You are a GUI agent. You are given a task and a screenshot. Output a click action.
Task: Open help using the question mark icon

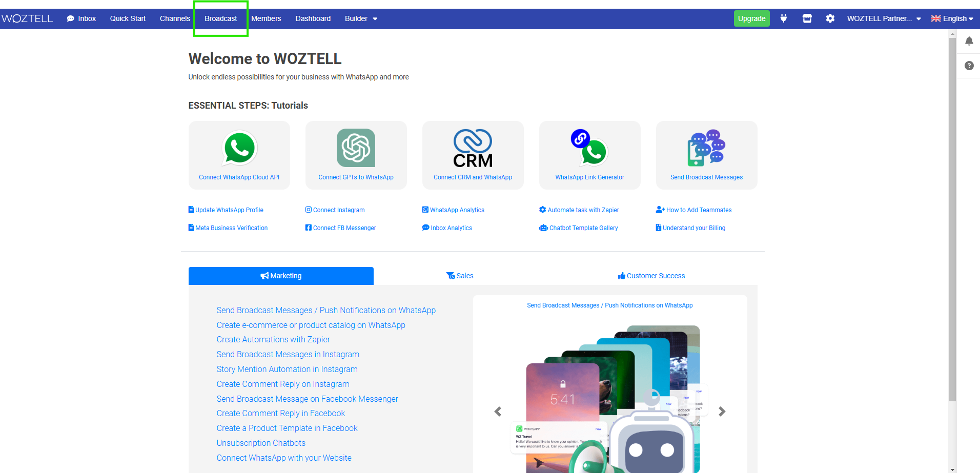969,66
